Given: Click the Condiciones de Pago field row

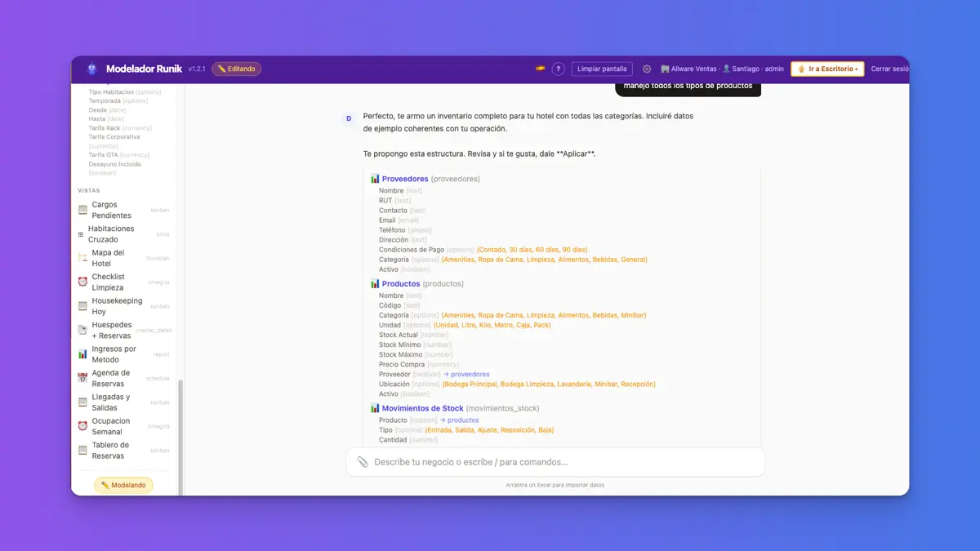Looking at the screenshot, I should (483, 250).
